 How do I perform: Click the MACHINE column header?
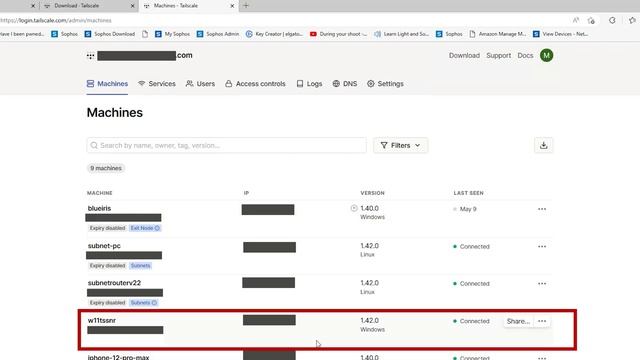(x=100, y=193)
